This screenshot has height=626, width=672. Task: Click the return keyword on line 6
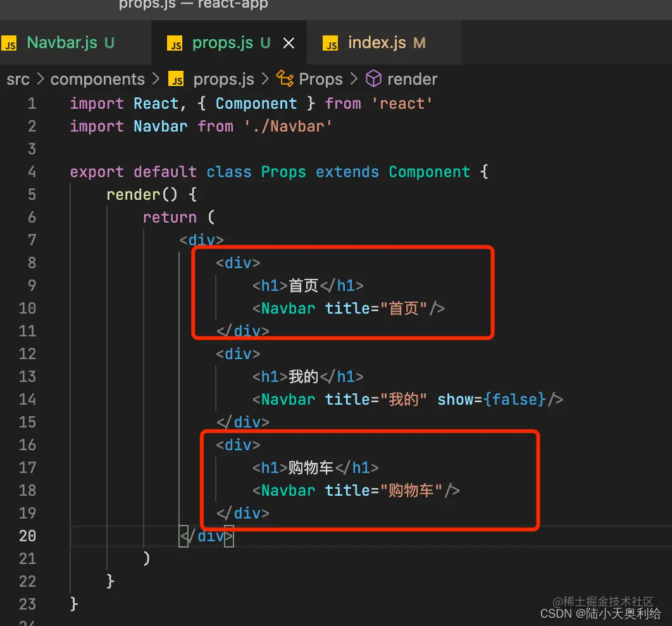click(170, 217)
